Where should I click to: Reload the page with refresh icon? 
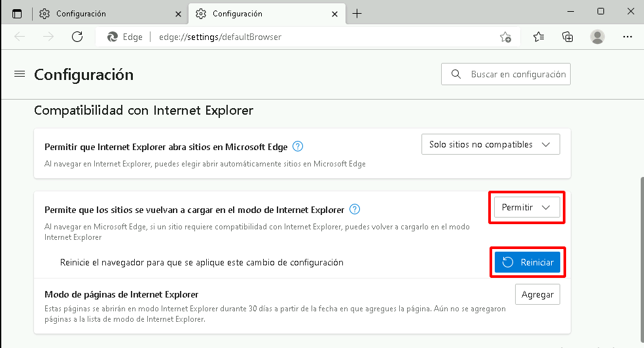[x=77, y=37]
